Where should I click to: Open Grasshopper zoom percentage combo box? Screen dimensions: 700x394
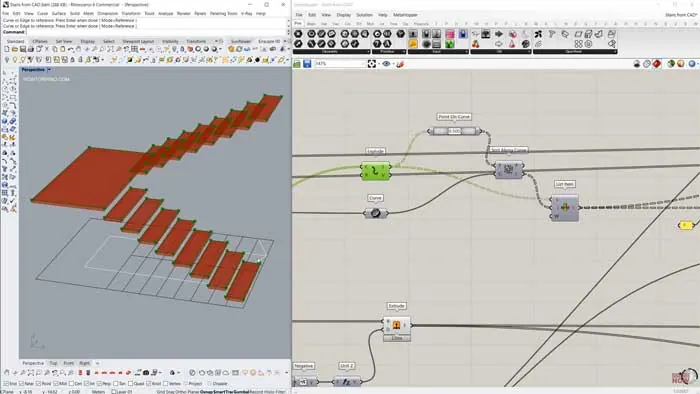[x=340, y=64]
